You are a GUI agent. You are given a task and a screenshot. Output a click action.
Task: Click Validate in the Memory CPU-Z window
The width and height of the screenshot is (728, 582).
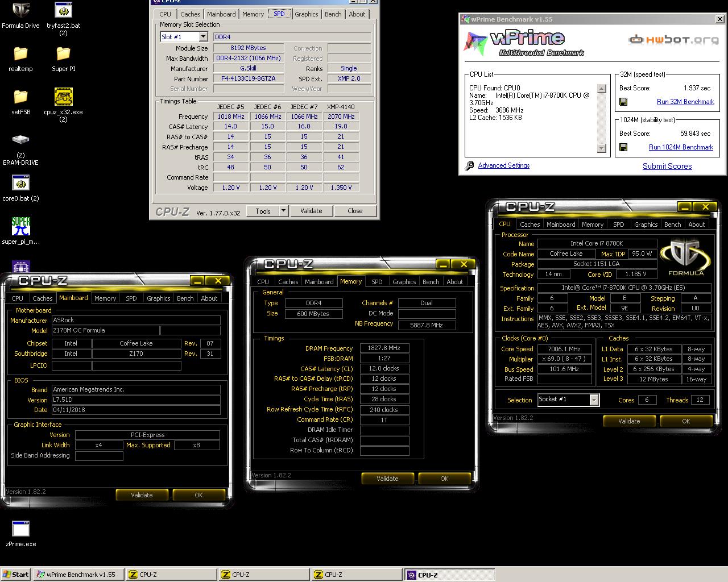pyautogui.click(x=387, y=479)
